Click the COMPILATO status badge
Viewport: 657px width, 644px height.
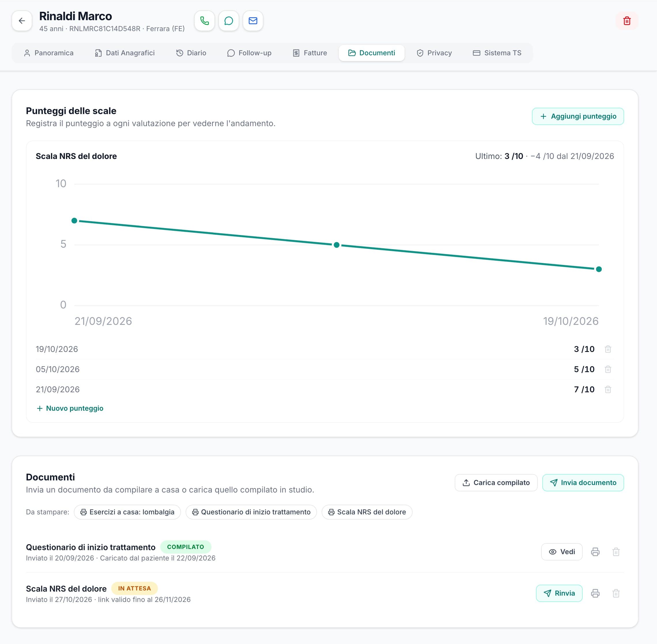click(186, 547)
